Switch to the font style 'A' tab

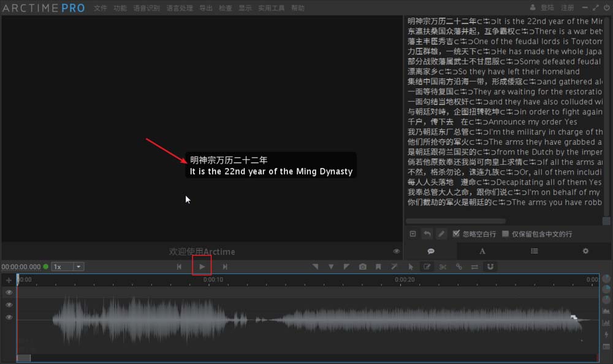(482, 251)
